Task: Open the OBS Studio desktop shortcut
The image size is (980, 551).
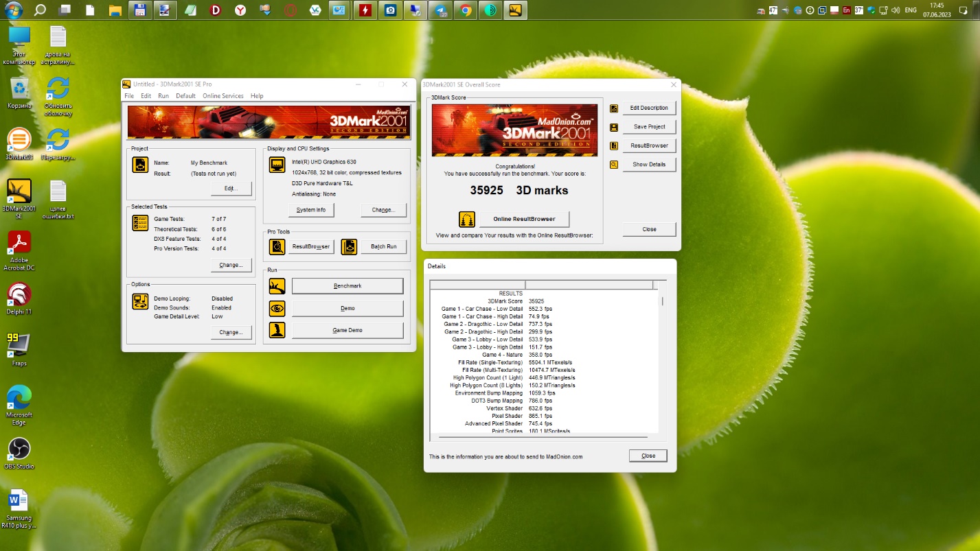Action: tap(19, 449)
